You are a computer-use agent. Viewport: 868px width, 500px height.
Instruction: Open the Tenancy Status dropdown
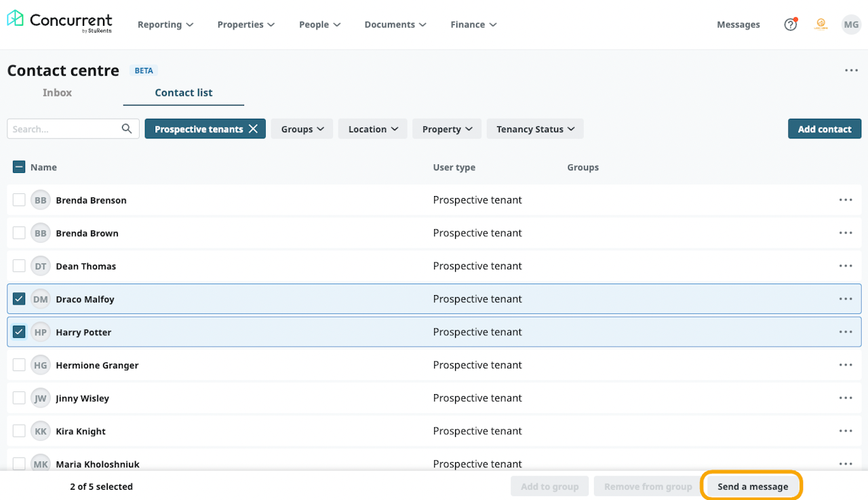[x=535, y=129]
